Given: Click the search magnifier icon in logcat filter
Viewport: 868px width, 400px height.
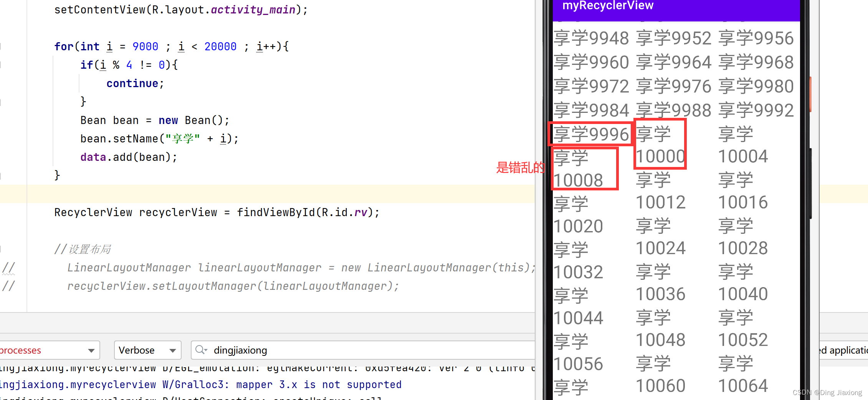Looking at the screenshot, I should [201, 350].
